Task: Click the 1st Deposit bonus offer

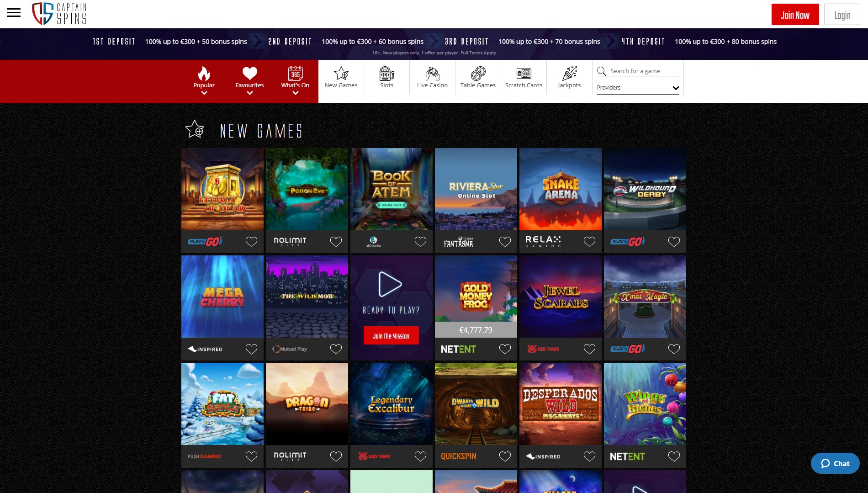Action: (170, 42)
